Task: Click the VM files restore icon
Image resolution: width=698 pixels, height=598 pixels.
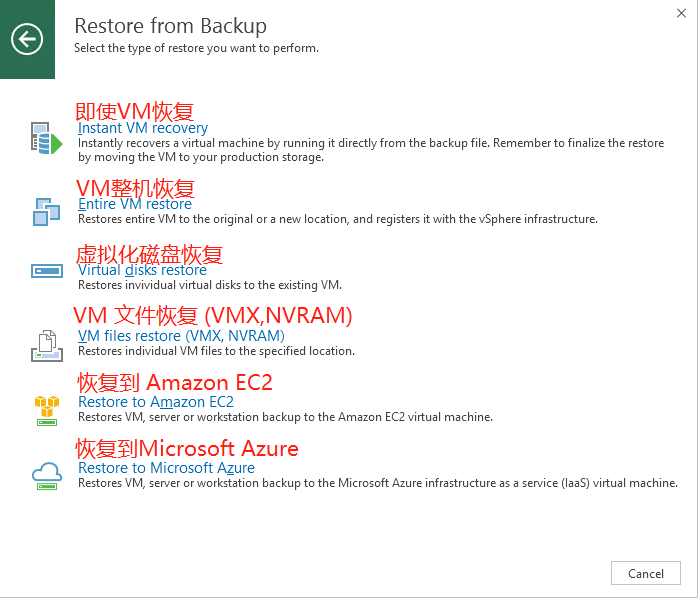Action: (47, 346)
